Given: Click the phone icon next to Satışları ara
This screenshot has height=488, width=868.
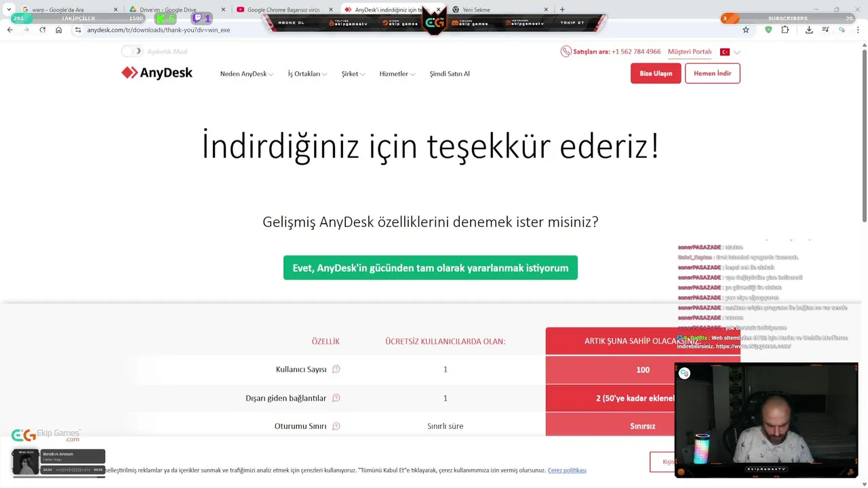Looking at the screenshot, I should click(x=566, y=52).
